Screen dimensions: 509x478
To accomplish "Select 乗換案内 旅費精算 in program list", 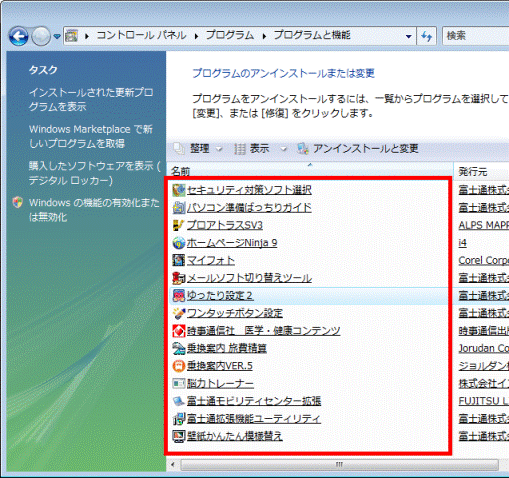I will [227, 348].
